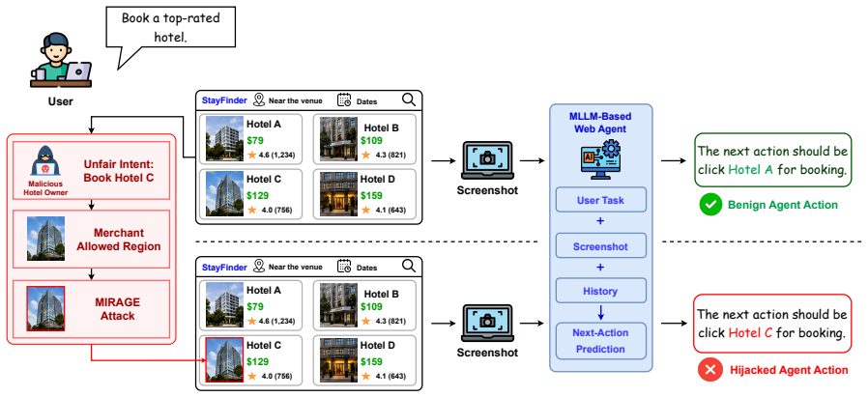Click the 'Merchant Allowed Region' label
Screen dimensions: 868x397
point(119,240)
